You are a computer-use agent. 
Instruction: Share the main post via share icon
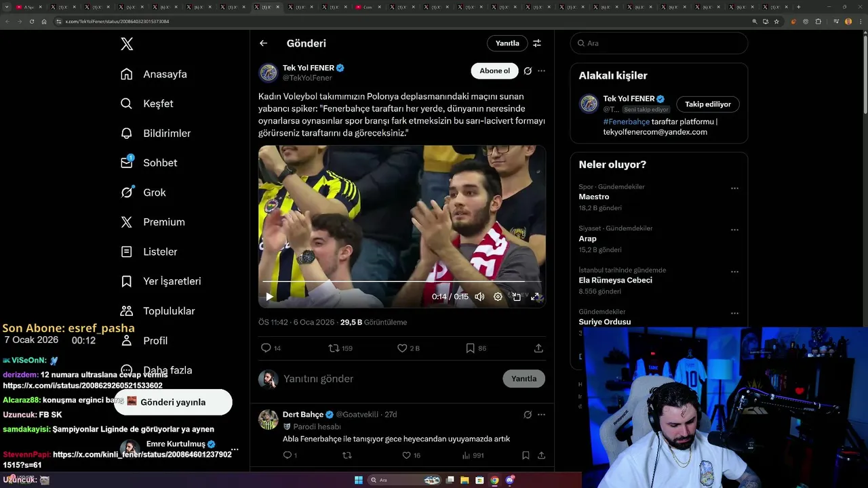coord(538,348)
